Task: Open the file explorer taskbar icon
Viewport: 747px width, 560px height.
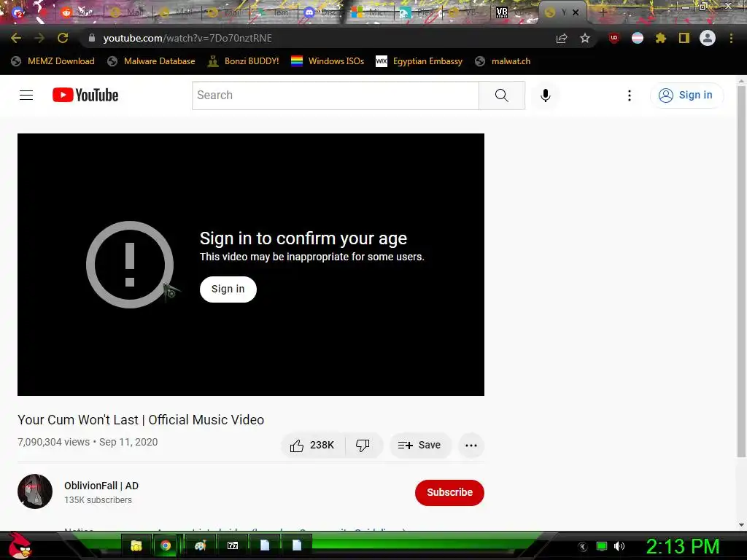Action: 136,545
